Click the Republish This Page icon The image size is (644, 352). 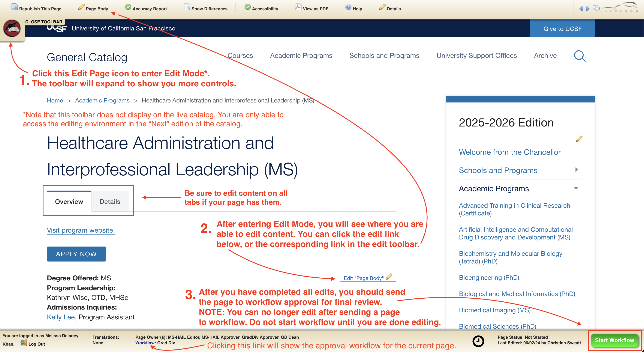(15, 7)
